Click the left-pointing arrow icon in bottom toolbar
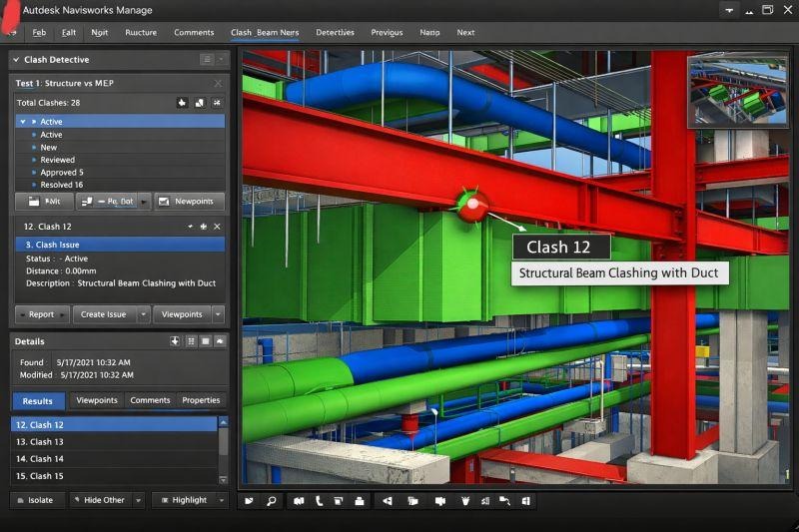 click(x=388, y=501)
